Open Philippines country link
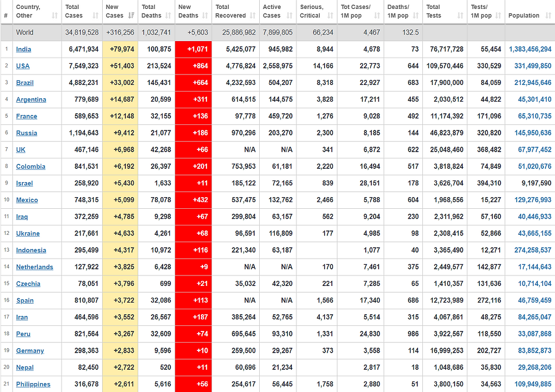Image resolution: width=555 pixels, height=392 pixels. point(33,384)
